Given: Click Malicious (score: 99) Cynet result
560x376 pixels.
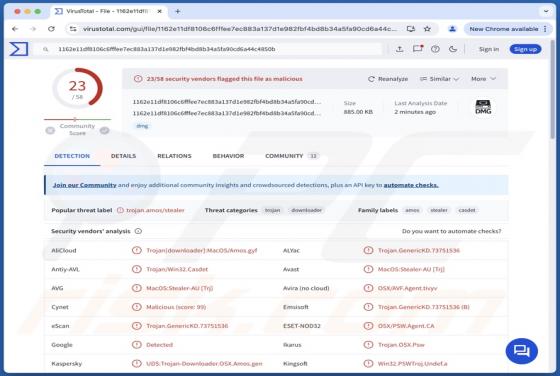Looking at the screenshot, I should [176, 307].
